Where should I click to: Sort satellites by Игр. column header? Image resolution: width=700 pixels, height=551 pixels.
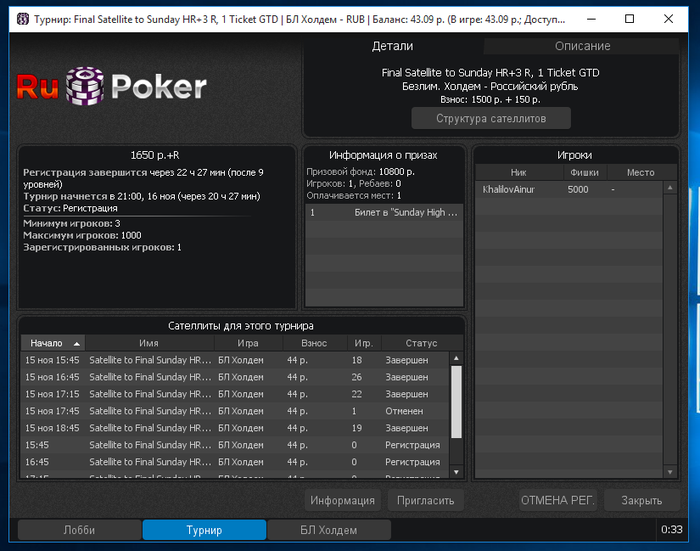(364, 343)
